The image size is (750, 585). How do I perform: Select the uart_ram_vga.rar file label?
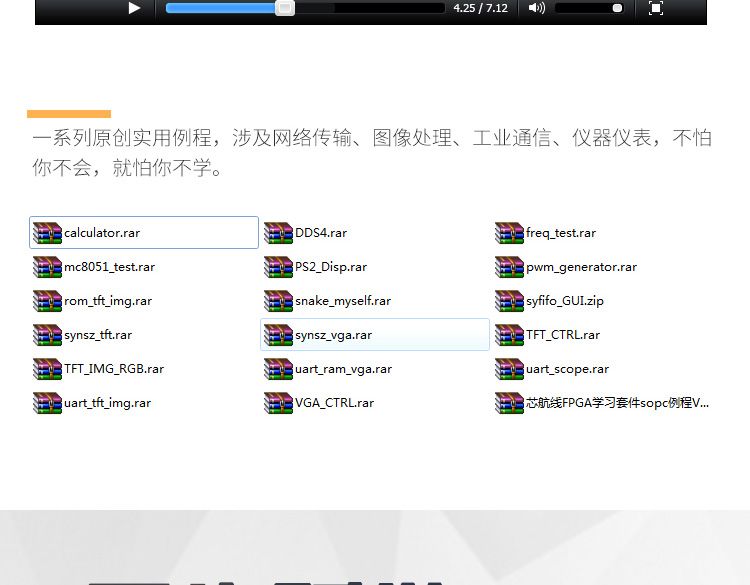tap(343, 369)
